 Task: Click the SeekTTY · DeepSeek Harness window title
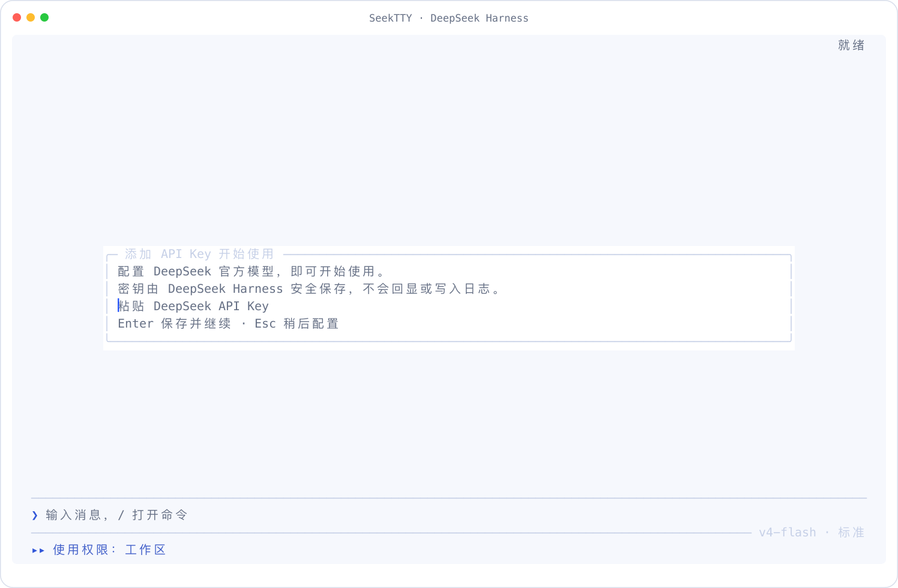point(449,18)
